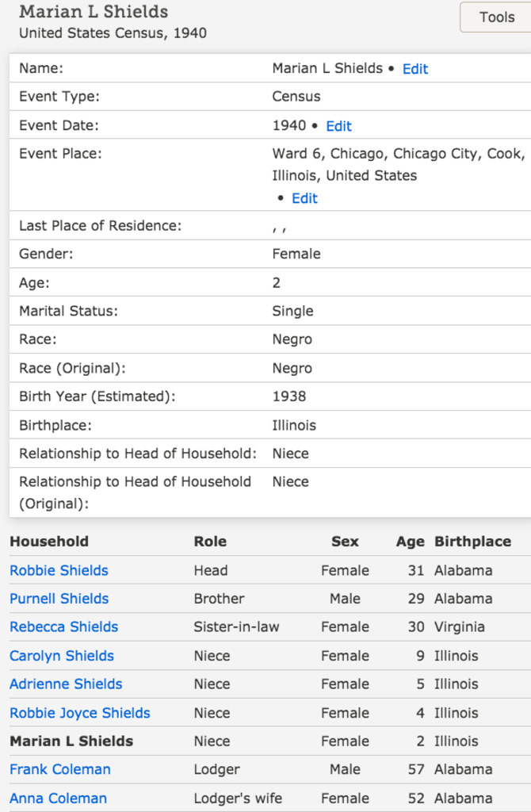Open Robbie Joyce Shields record
Screen dimensions: 531x812
tap(79, 713)
